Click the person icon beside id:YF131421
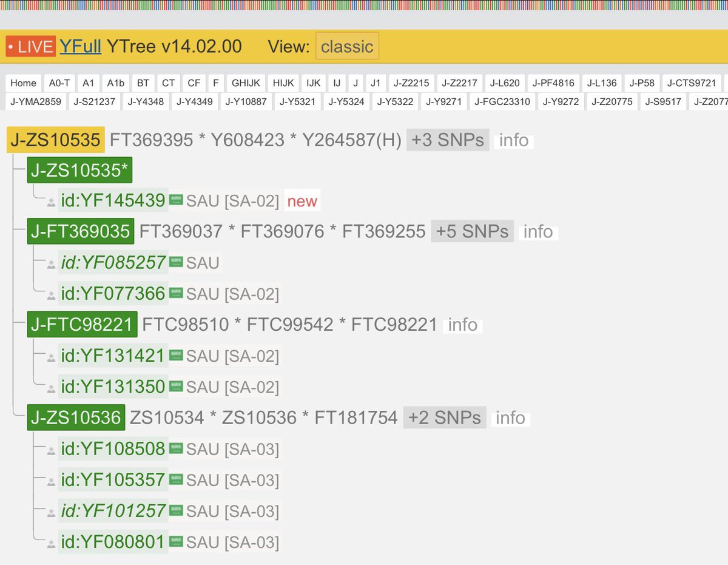 coord(52,357)
